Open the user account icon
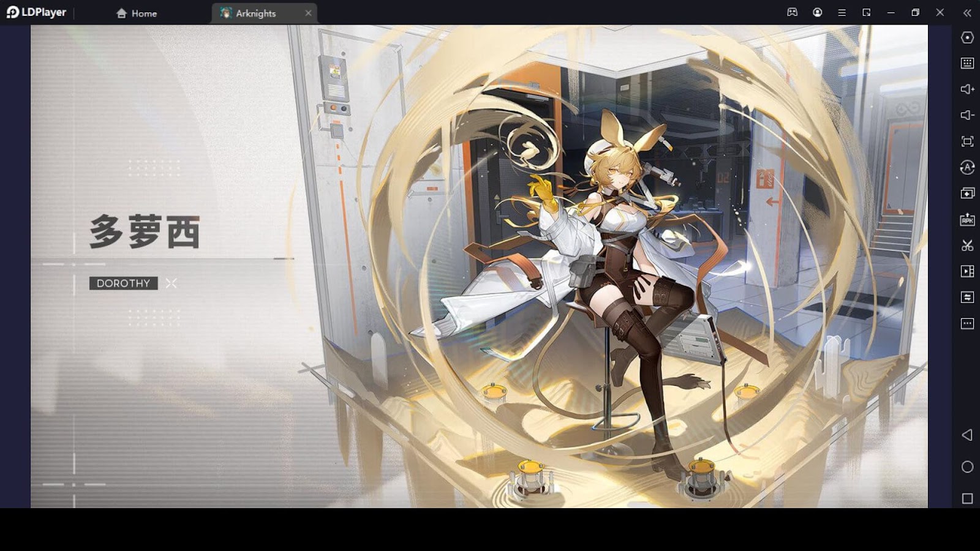 [x=817, y=12]
